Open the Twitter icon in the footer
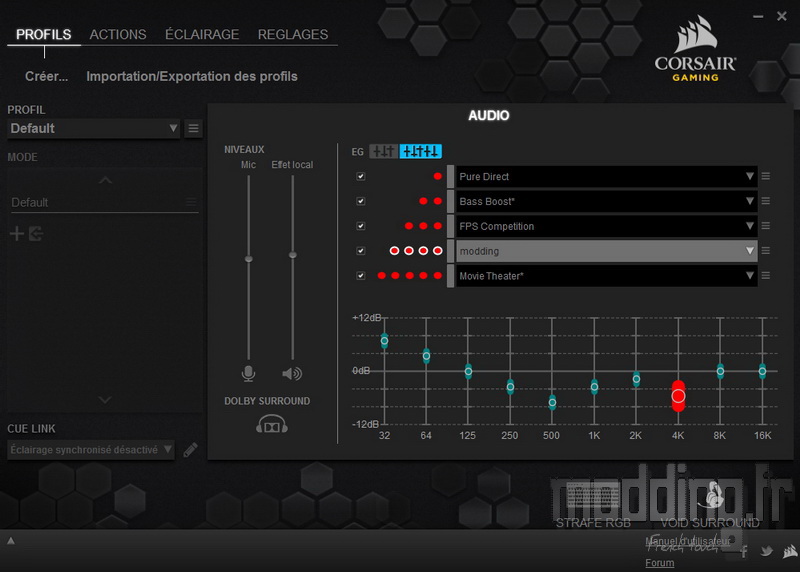This screenshot has width=800, height=572. (x=766, y=551)
